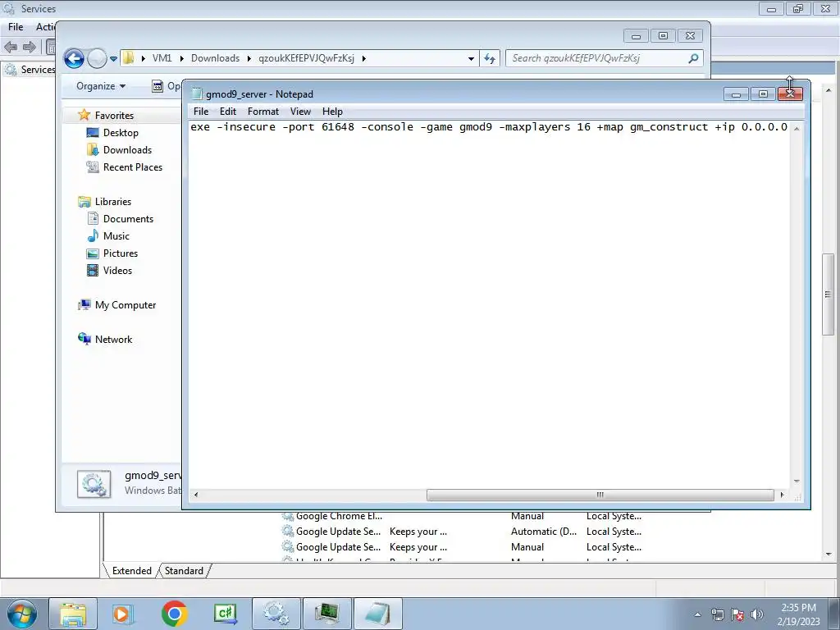
Task: Open Notepad's File menu
Action: pyautogui.click(x=201, y=112)
